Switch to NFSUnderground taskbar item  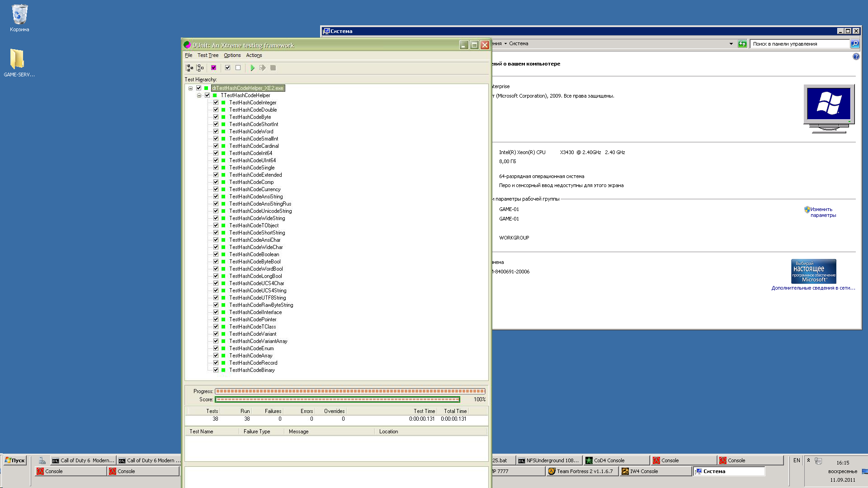(548, 460)
